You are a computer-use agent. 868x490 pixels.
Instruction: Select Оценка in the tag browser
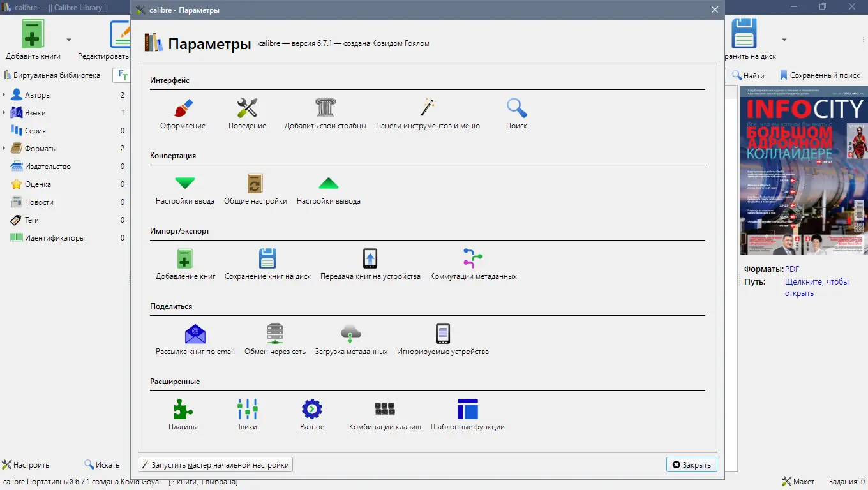38,184
